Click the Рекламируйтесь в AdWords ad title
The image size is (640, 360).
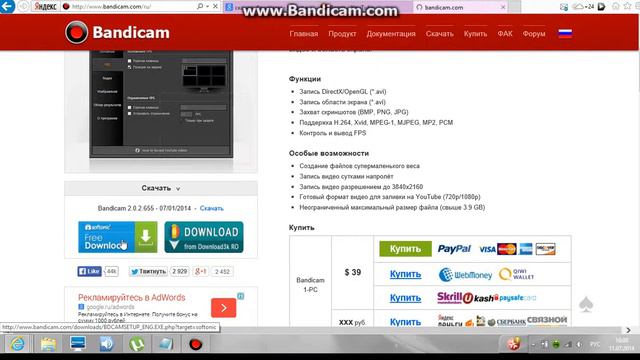pos(131,298)
